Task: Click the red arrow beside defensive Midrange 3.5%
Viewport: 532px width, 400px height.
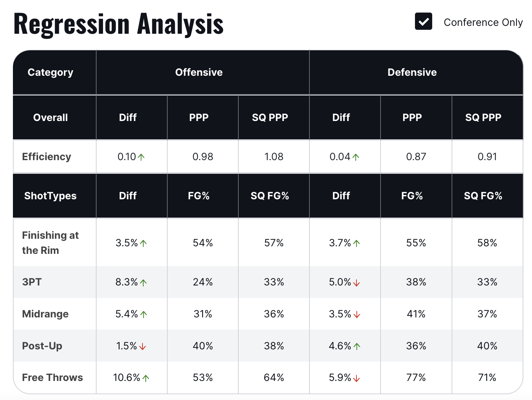Action: tap(357, 315)
